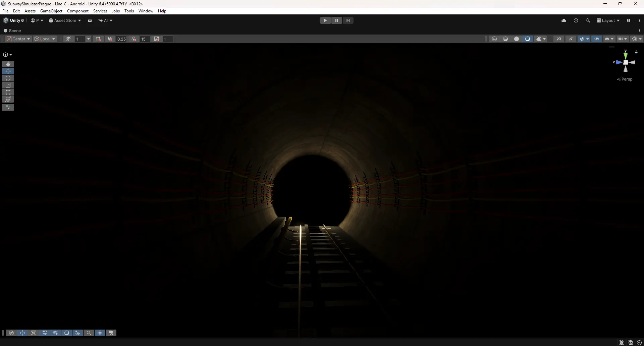Select the combined Transform tool
Image resolution: width=644 pixels, height=346 pixels.
(x=8, y=99)
